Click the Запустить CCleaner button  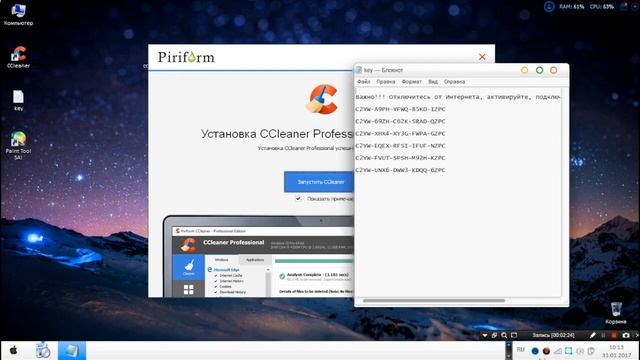319,182
